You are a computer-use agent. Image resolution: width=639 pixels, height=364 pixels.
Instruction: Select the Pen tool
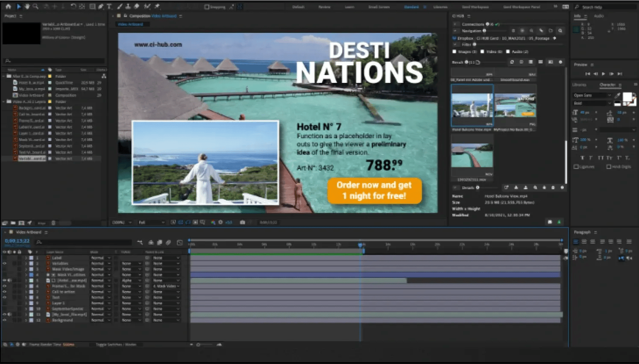tap(101, 6)
